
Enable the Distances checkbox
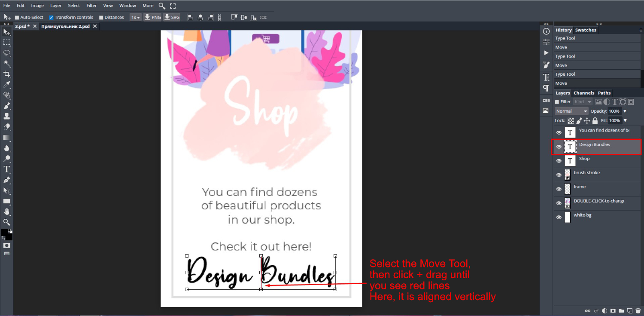(101, 18)
